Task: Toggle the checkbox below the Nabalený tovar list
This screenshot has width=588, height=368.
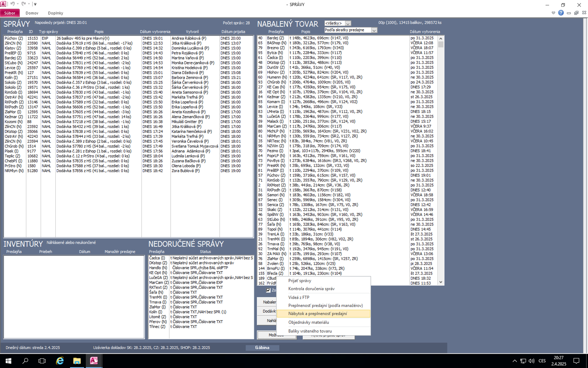Action: (x=268, y=290)
